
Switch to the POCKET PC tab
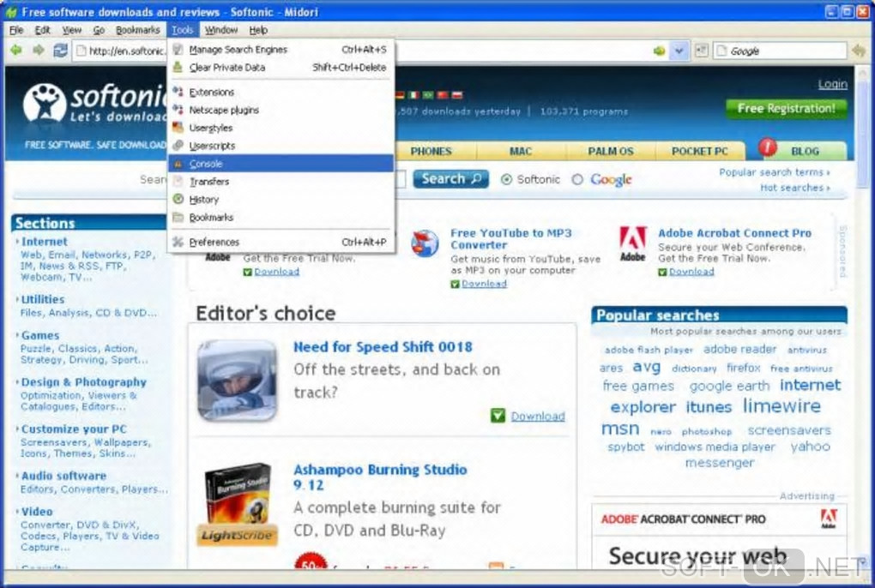(700, 151)
